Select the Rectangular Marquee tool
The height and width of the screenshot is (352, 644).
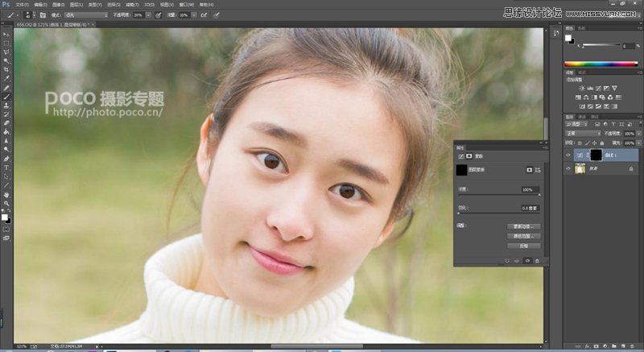pyautogui.click(x=6, y=43)
